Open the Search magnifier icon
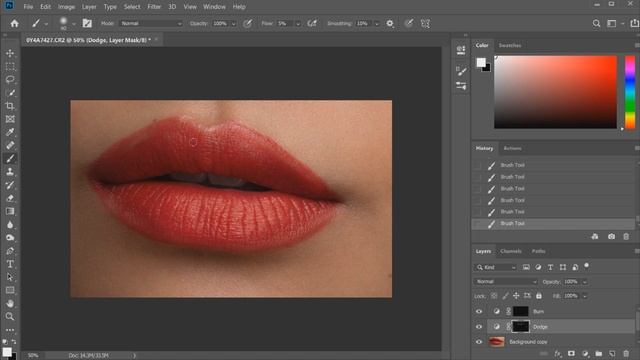 pos(596,23)
